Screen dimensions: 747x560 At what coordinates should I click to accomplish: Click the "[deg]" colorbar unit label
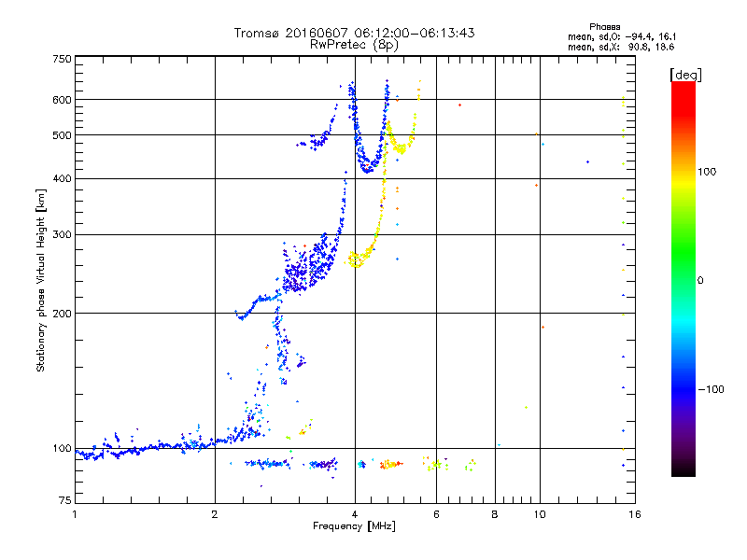click(685, 75)
